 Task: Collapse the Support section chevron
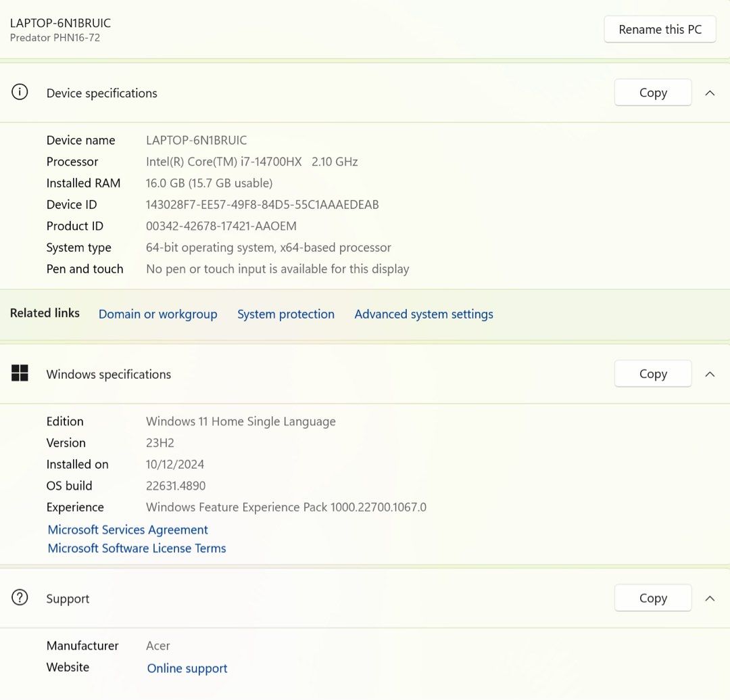pos(710,599)
